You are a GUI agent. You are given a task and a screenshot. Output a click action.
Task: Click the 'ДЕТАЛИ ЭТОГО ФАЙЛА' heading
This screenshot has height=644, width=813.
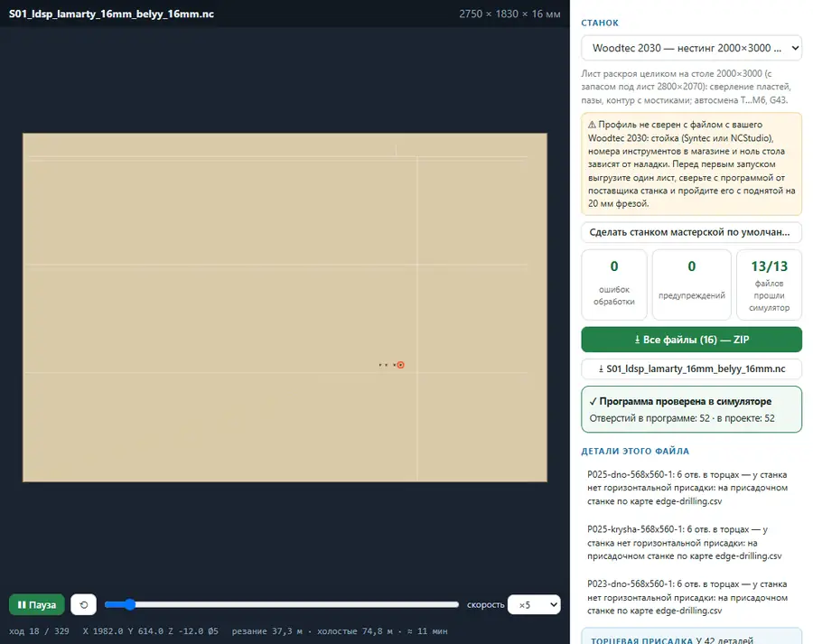635,451
